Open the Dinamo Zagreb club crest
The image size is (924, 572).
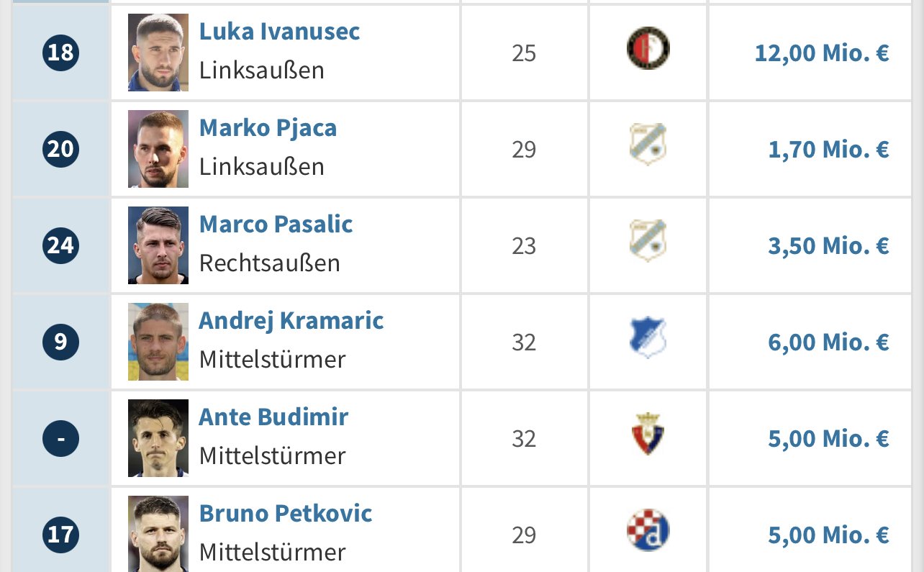(648, 530)
